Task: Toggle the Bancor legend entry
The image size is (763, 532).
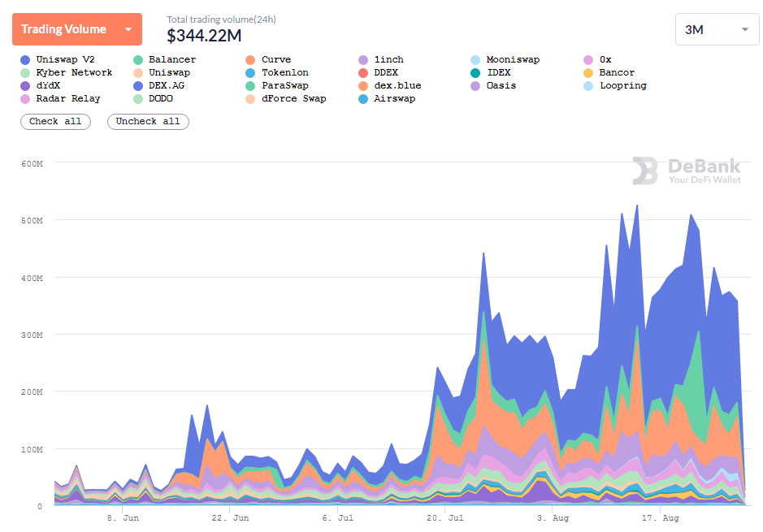Action: click(609, 73)
